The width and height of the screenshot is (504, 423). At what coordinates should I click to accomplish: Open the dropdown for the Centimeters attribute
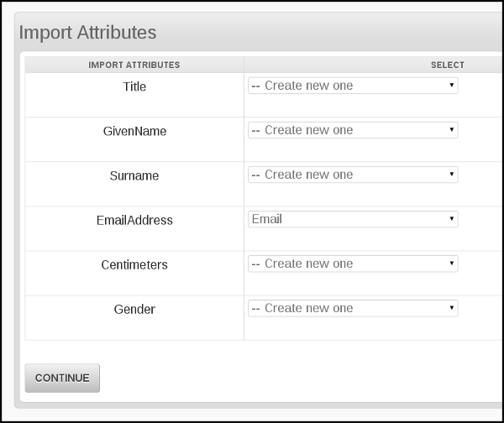coord(353,264)
